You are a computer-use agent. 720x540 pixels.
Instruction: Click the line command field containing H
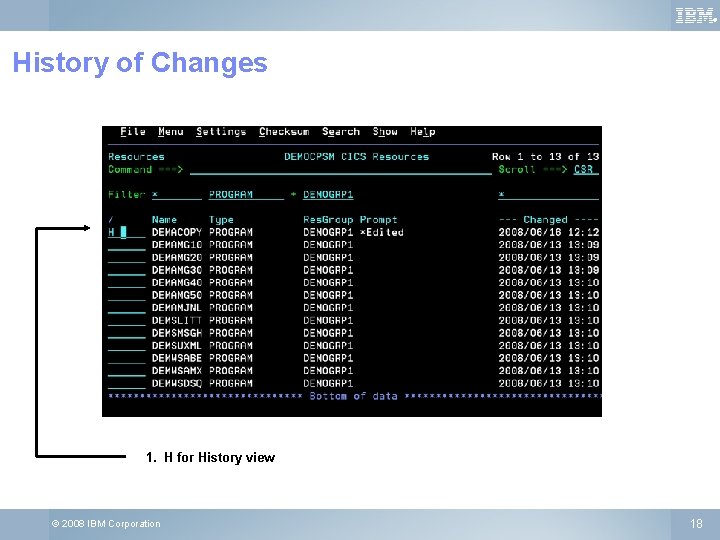click(126, 232)
